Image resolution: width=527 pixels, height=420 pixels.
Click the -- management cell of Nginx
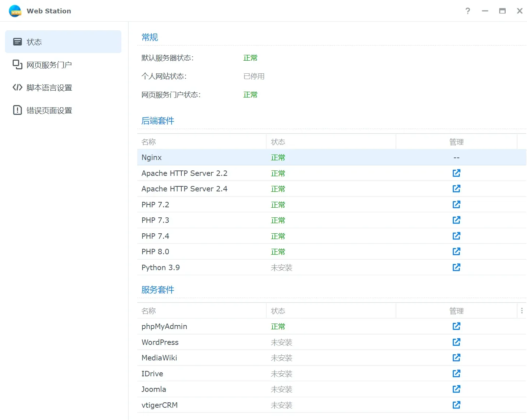click(457, 157)
